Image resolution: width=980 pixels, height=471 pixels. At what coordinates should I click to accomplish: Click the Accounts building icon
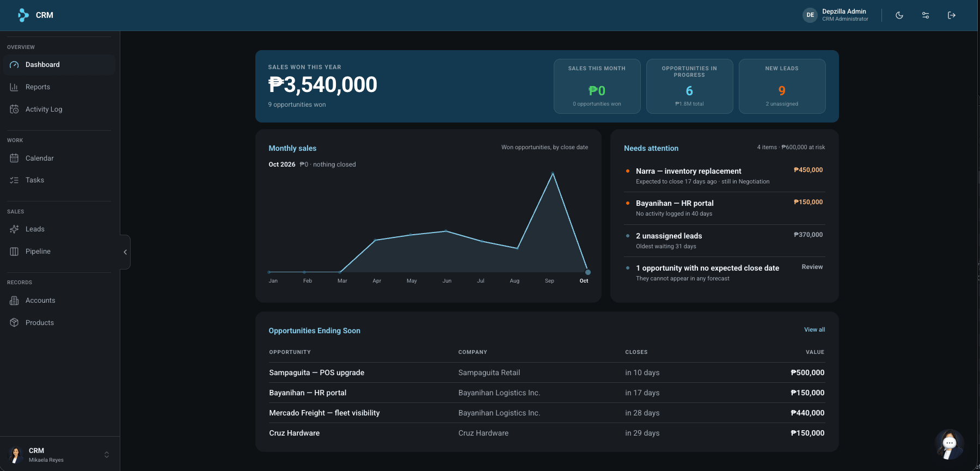[14, 301]
